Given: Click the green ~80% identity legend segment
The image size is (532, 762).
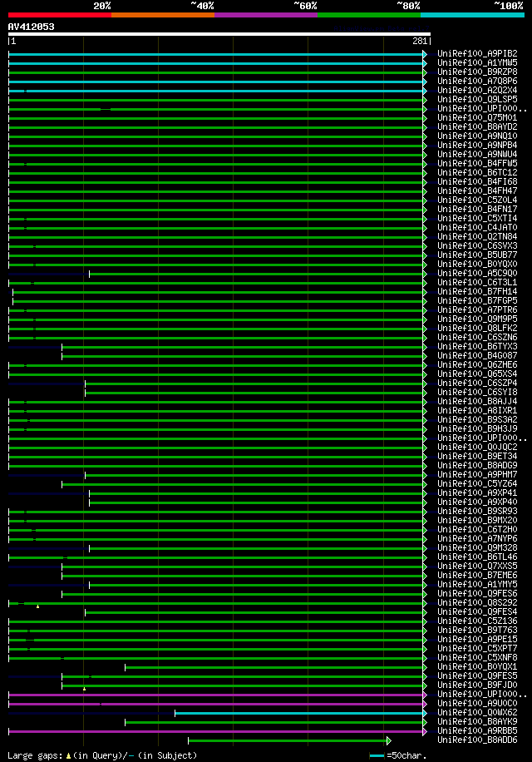Looking at the screenshot, I should pyautogui.click(x=369, y=15).
